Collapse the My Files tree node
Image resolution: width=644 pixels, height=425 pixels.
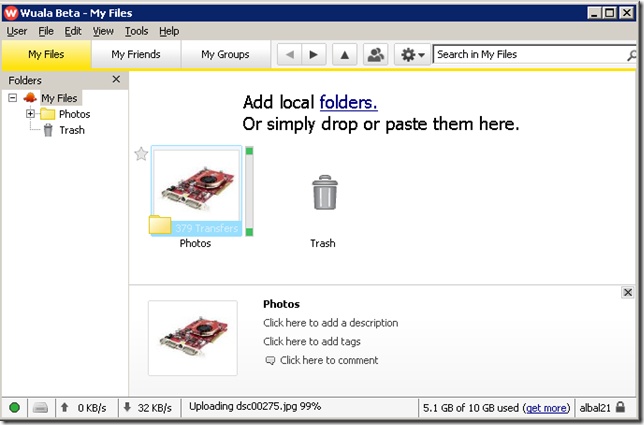click(13, 98)
